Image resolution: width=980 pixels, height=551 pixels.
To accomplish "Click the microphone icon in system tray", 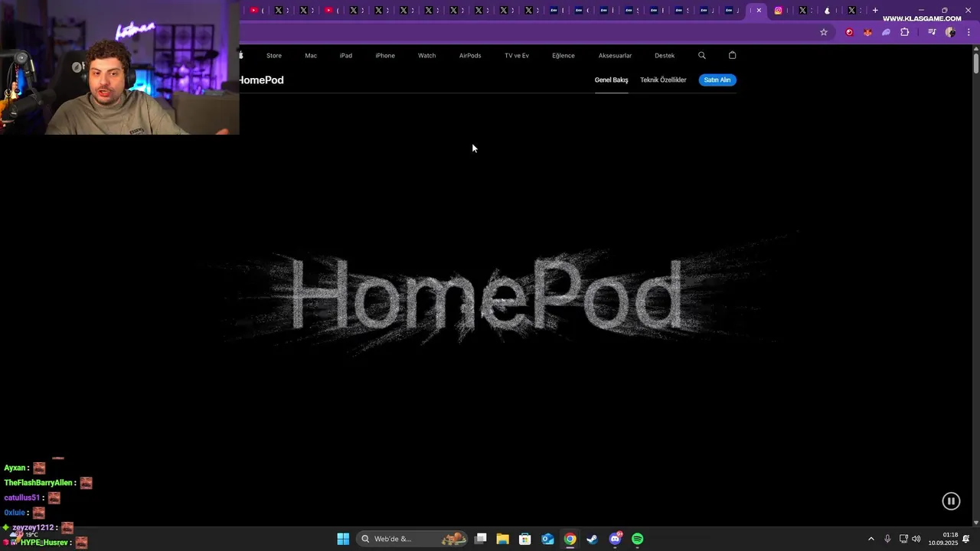I will 887,539.
